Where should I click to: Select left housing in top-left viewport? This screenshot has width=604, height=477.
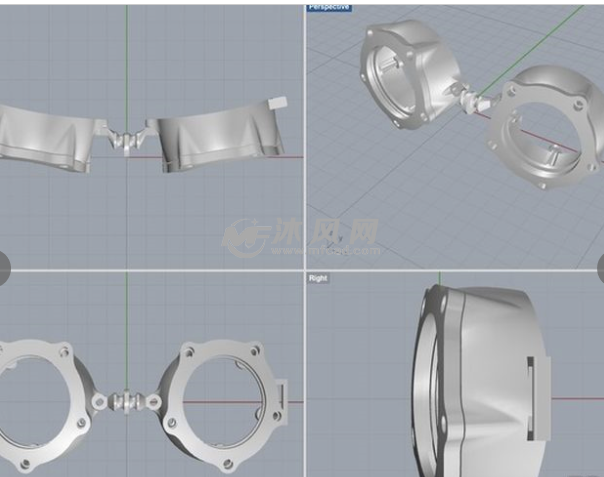(46, 136)
